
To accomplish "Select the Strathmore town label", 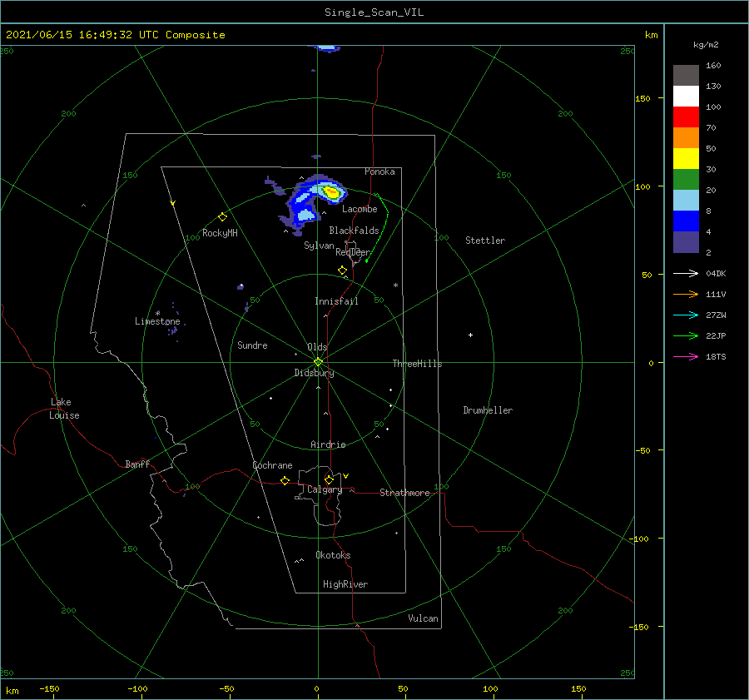I will point(404,493).
